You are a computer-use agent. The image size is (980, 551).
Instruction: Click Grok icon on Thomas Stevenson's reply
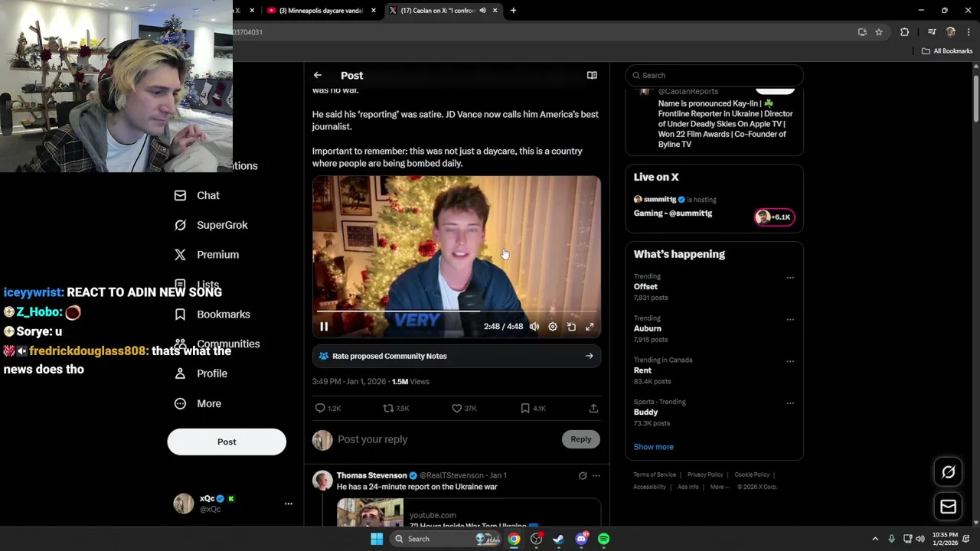[x=583, y=475]
